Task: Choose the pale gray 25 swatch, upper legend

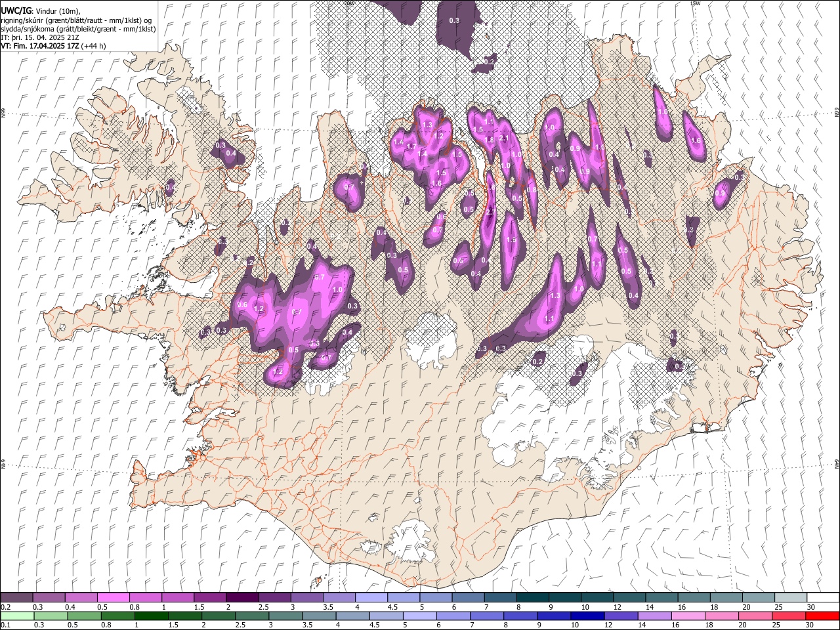Action: tap(790, 597)
